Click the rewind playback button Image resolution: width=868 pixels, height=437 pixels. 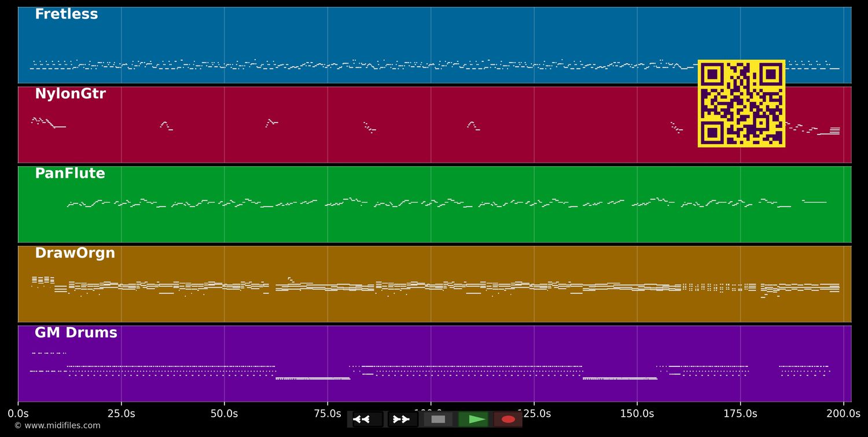point(368,419)
